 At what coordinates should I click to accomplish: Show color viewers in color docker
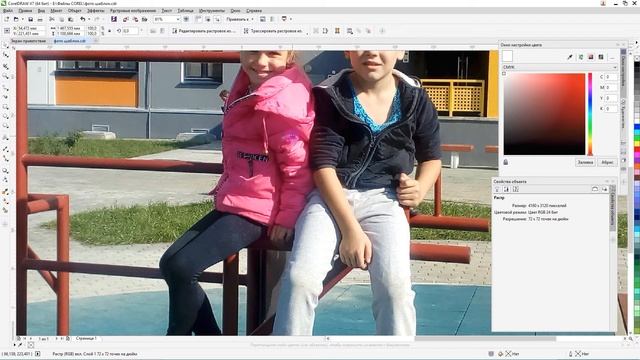point(591,57)
